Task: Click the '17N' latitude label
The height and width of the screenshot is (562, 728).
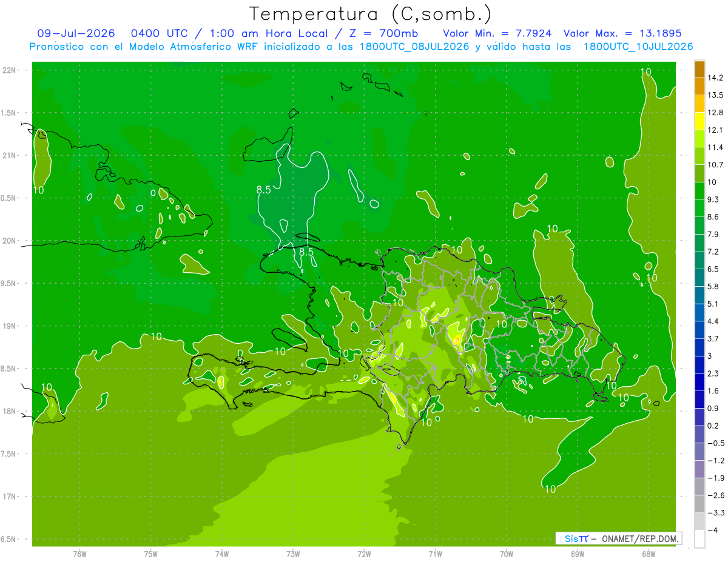Action: click(10, 497)
